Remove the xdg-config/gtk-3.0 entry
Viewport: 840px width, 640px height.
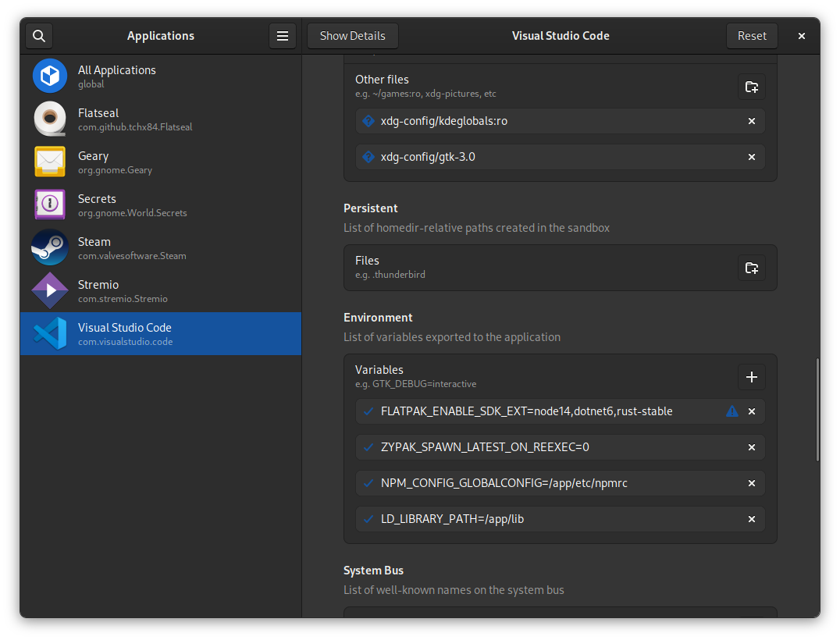[751, 157]
